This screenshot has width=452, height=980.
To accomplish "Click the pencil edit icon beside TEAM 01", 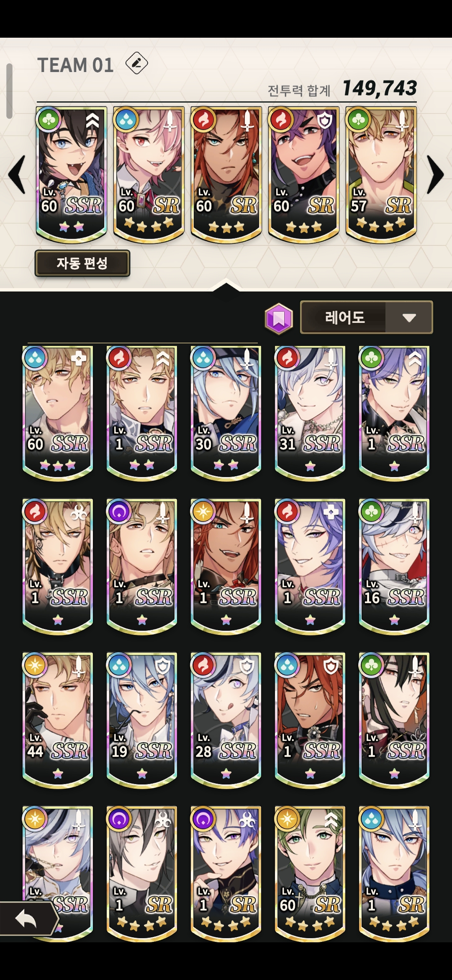I will tap(137, 63).
